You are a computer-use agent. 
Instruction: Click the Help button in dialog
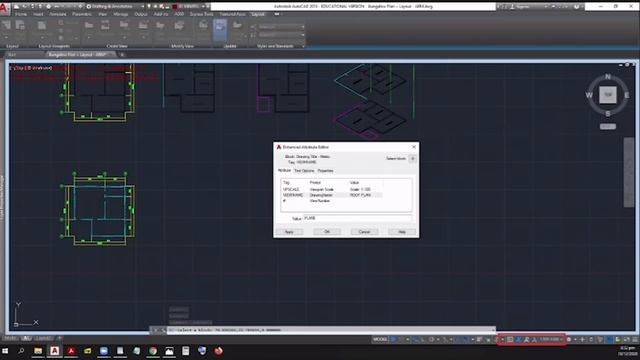tap(402, 232)
